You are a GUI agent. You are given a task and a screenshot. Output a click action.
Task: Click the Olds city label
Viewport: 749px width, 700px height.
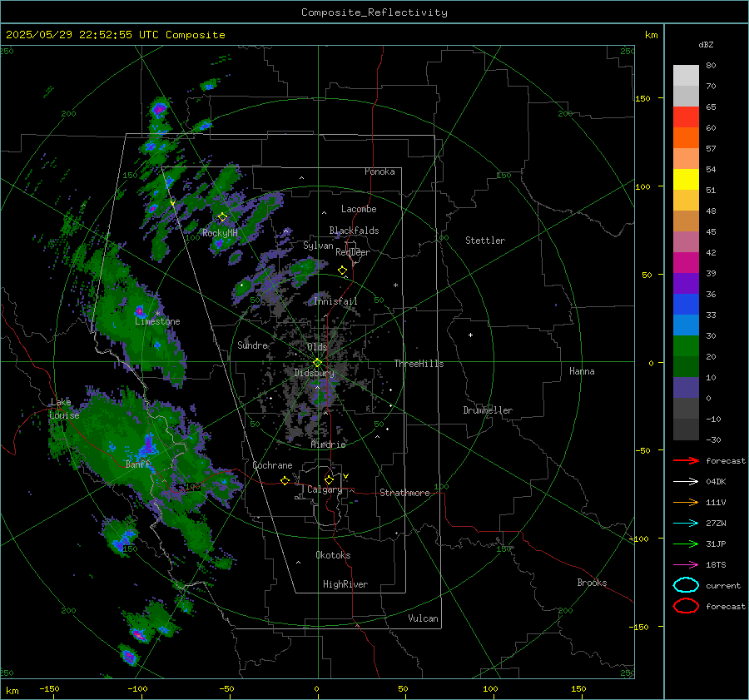[317, 347]
